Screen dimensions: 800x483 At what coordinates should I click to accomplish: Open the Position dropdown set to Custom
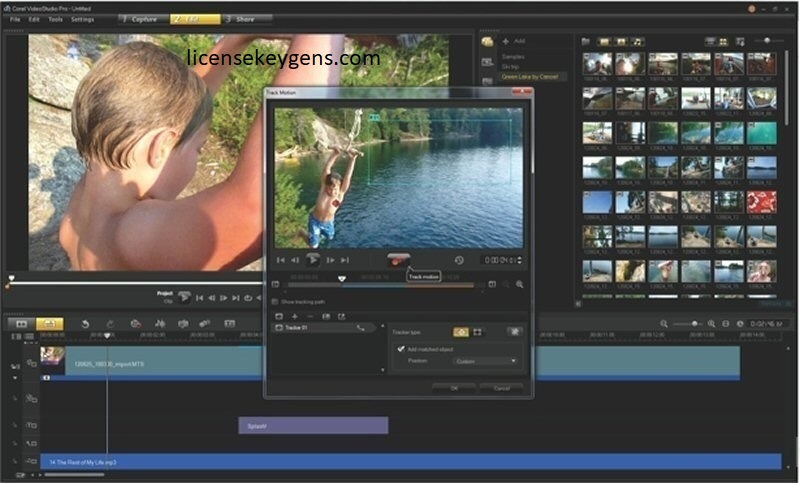485,361
